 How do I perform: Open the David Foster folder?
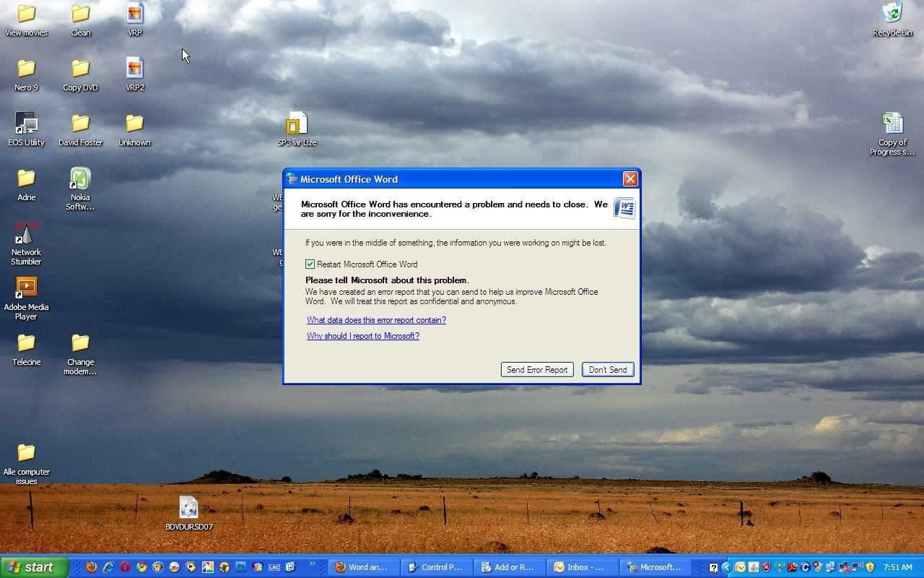pyautogui.click(x=81, y=129)
